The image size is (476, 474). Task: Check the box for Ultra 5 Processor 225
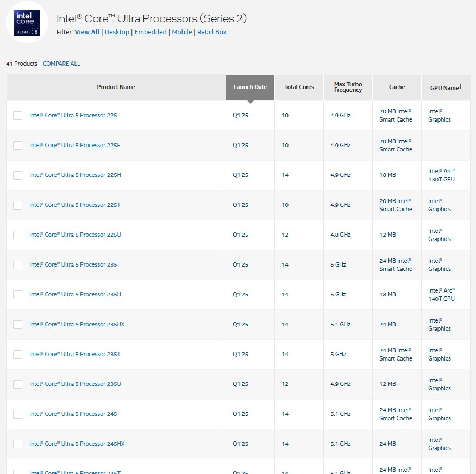pyautogui.click(x=18, y=116)
